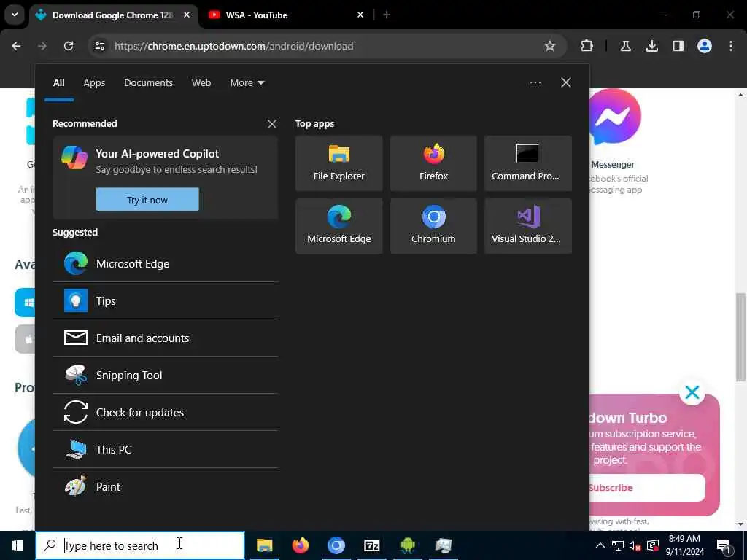The width and height of the screenshot is (747, 560).
Task: Launch Chromium from Top apps
Action: 433,226
